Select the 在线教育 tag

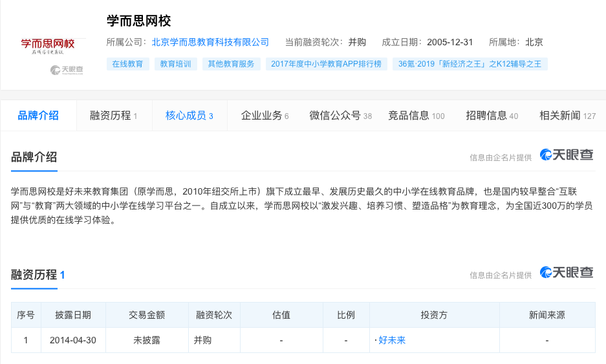128,64
